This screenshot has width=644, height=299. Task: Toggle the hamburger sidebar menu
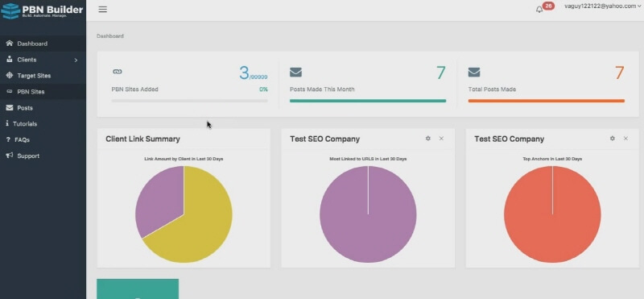[103, 10]
